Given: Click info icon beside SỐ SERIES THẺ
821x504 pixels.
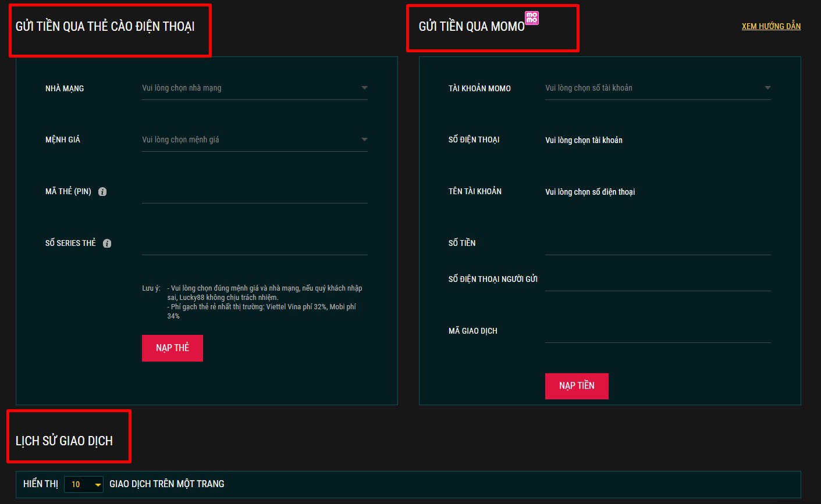Looking at the screenshot, I should click(x=107, y=244).
